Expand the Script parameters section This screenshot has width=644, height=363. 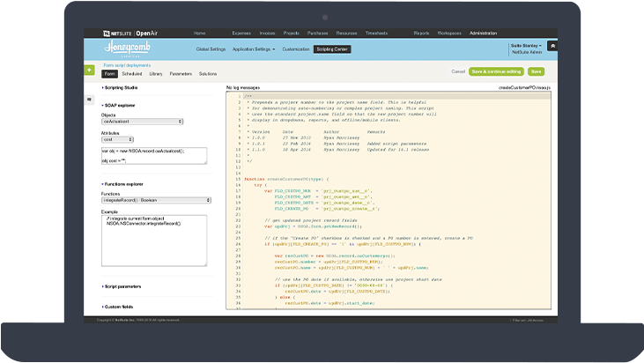coord(123,286)
